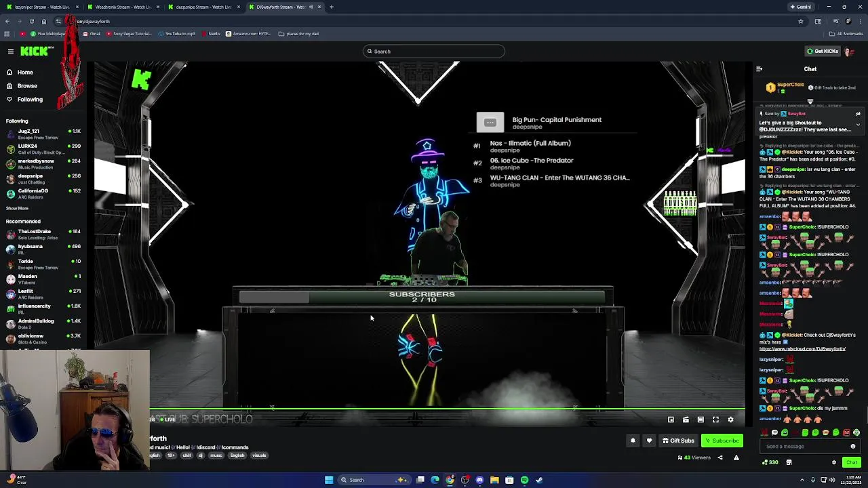Open YouTube to mp3 bookmark

(x=178, y=34)
